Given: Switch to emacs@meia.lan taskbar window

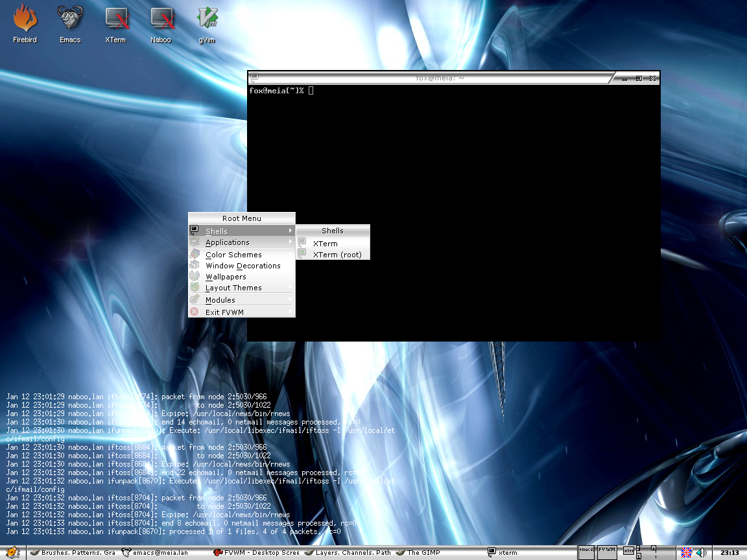Looking at the screenshot, I should [156, 552].
